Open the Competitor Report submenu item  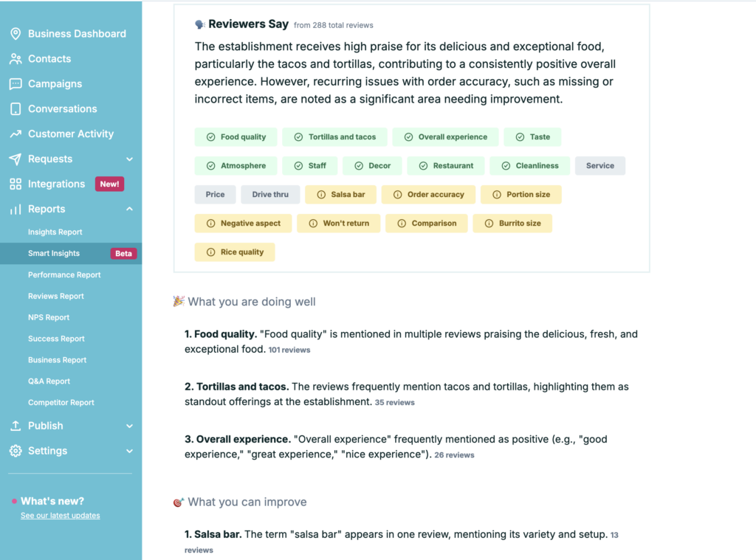click(x=61, y=402)
